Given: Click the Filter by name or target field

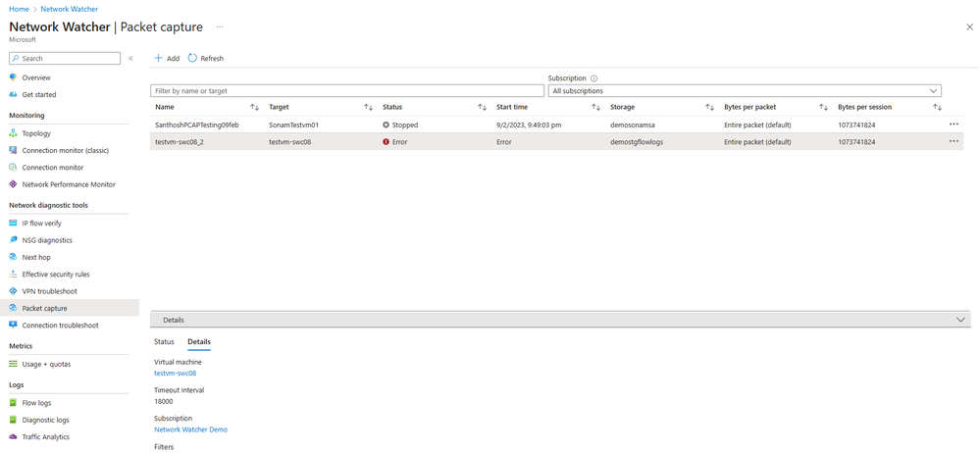Looking at the screenshot, I should click(347, 90).
